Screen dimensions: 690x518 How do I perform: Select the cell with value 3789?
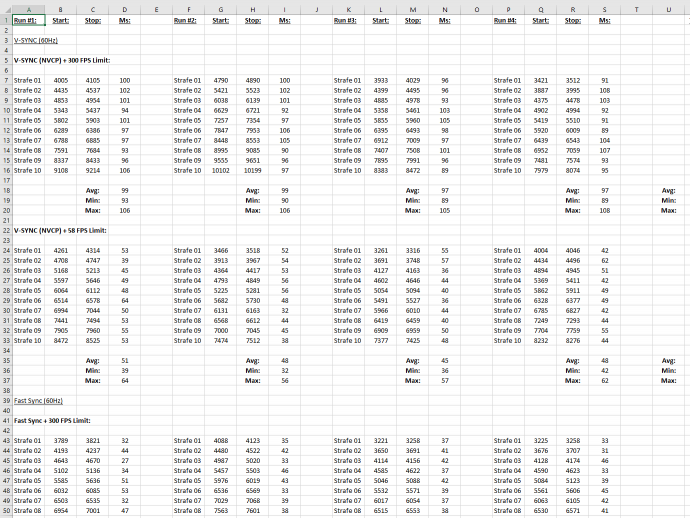61,441
